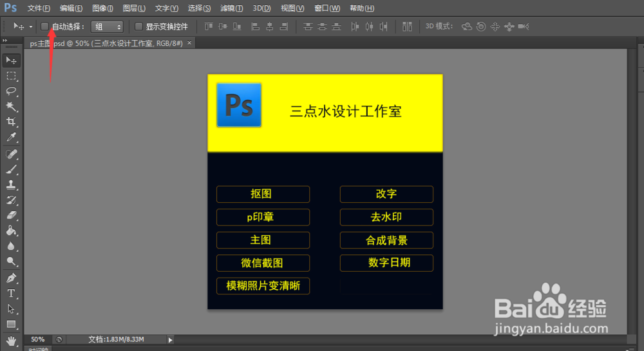Select the Horizontal Type tool
Image resolution: width=644 pixels, height=351 pixels.
[x=11, y=294]
